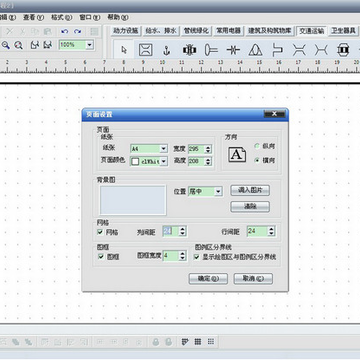The image size is (360, 360).
Task: Select the 横向 landscape radio button
Action: tap(257, 160)
